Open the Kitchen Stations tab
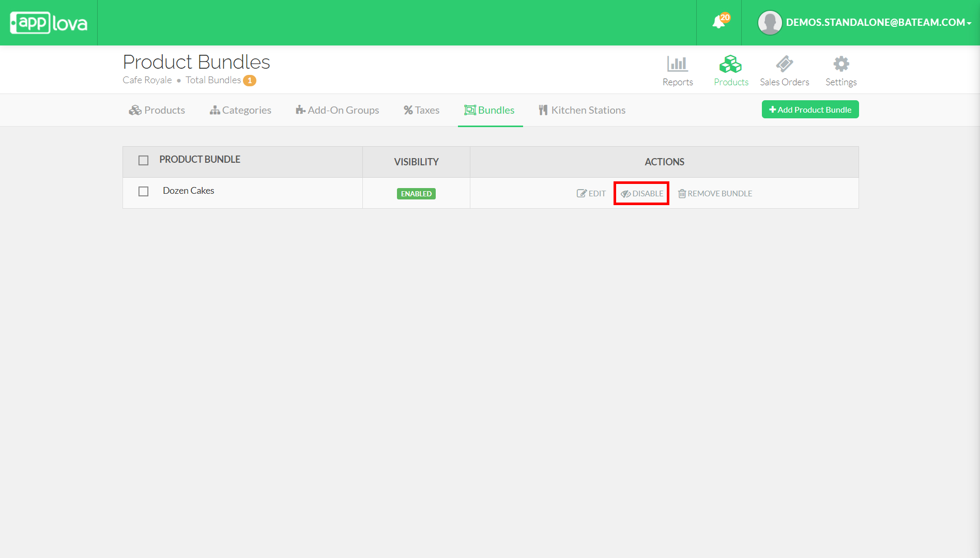The width and height of the screenshot is (980, 558). tap(582, 110)
